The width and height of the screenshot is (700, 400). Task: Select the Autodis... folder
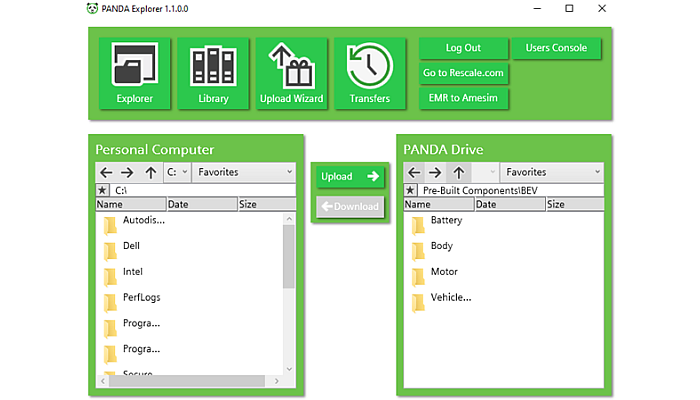click(144, 220)
